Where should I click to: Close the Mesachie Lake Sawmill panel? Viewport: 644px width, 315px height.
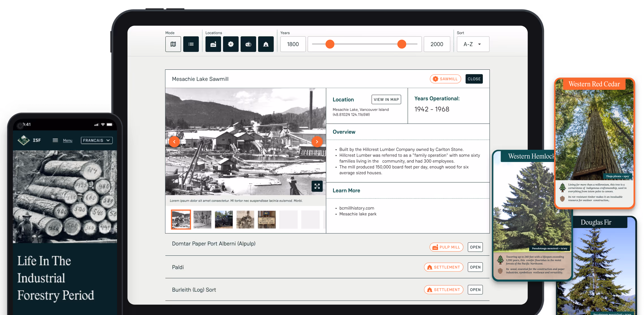click(474, 79)
